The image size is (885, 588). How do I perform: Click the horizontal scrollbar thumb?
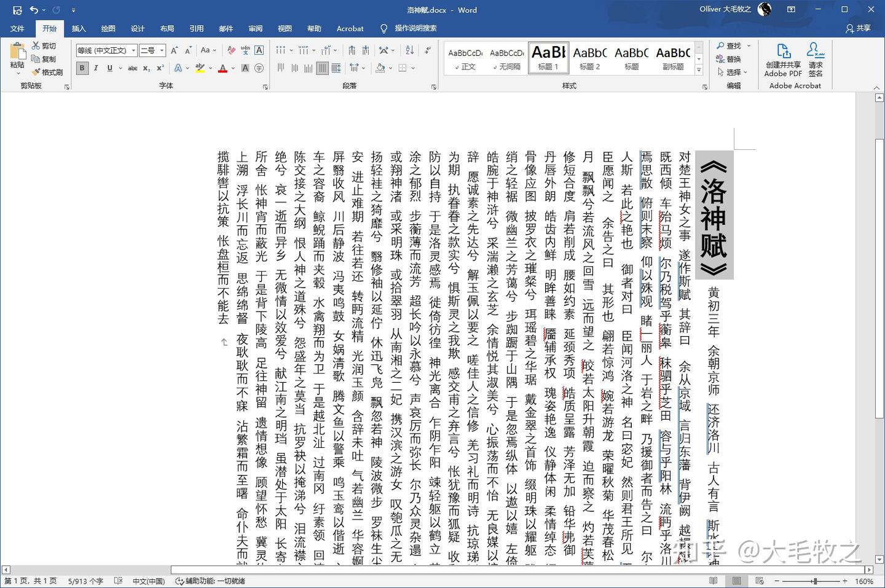(518, 570)
